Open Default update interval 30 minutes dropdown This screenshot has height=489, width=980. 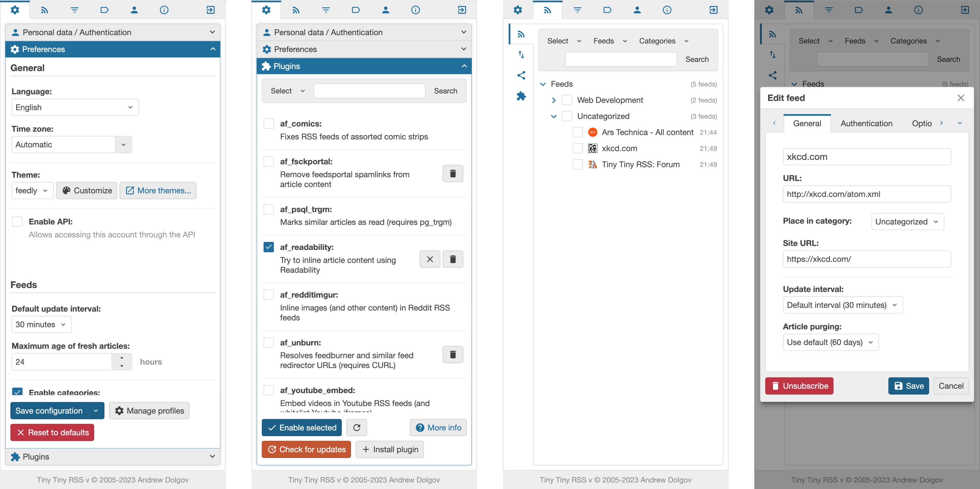pyautogui.click(x=41, y=324)
